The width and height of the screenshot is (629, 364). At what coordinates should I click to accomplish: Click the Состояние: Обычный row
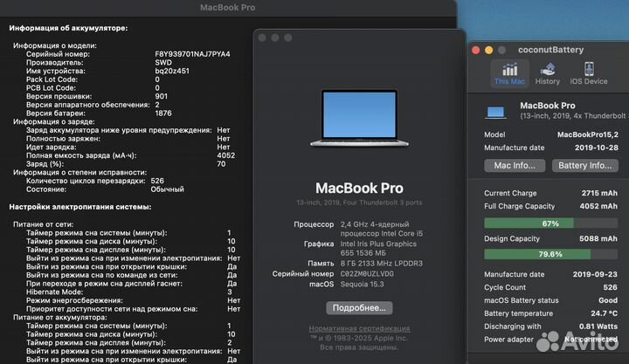point(105,189)
